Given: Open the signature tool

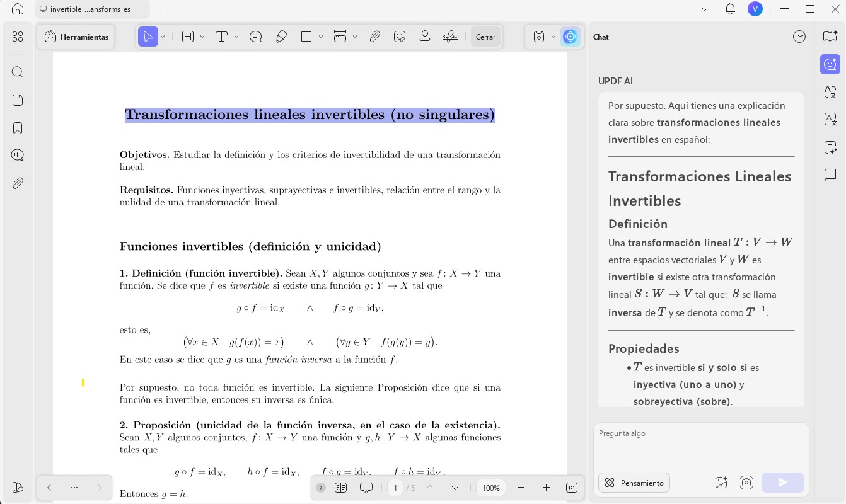Looking at the screenshot, I should point(450,37).
